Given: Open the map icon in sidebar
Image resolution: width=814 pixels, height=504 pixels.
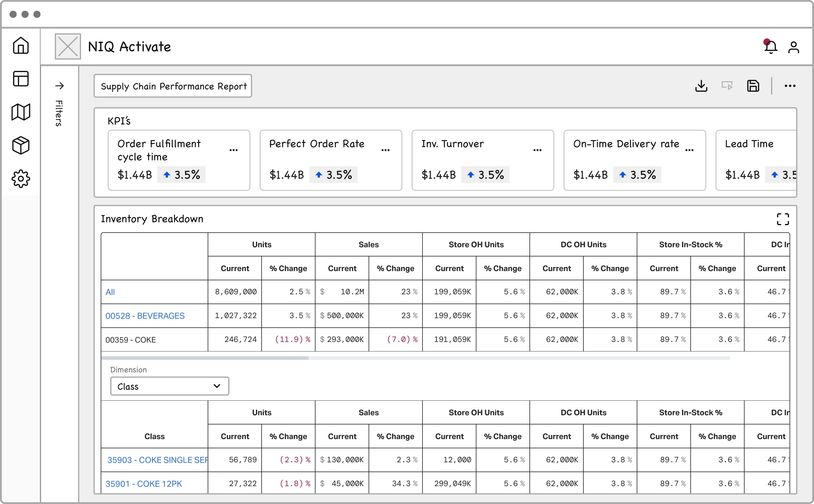Looking at the screenshot, I should [21, 112].
